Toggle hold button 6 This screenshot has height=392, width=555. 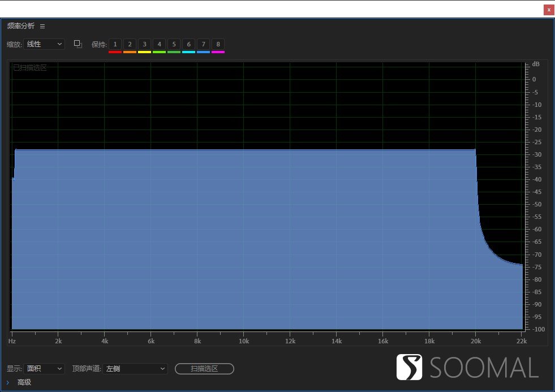pyautogui.click(x=188, y=44)
